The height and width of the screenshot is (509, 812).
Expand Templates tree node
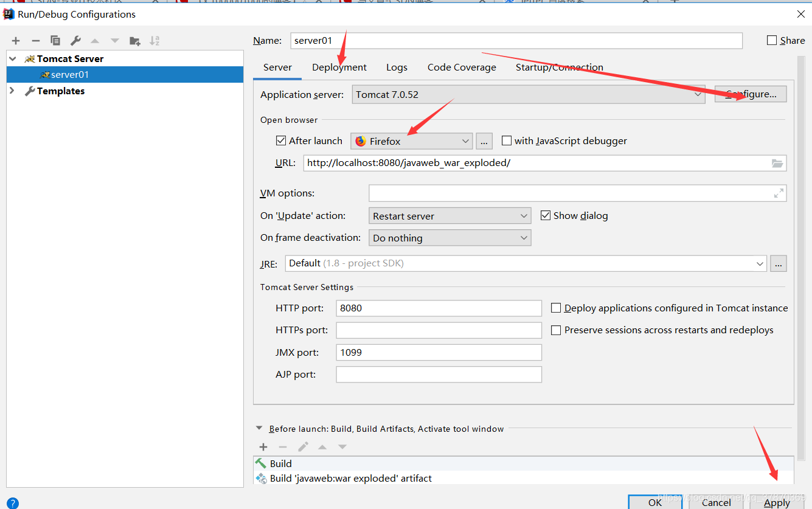click(13, 91)
